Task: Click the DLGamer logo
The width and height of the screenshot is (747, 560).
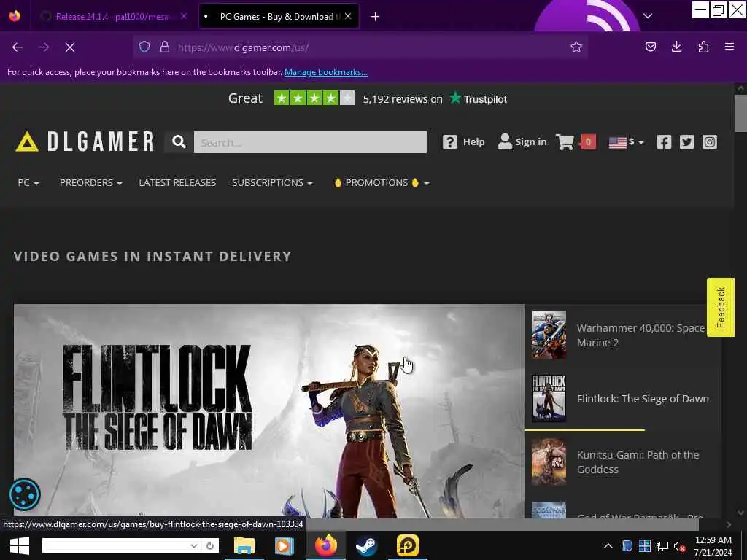Action: pyautogui.click(x=85, y=141)
